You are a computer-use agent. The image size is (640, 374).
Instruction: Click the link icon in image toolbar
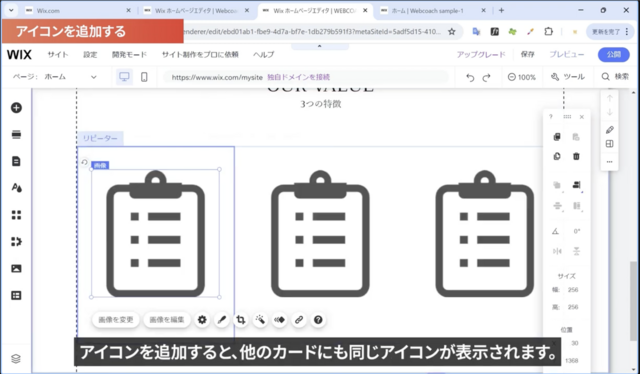coord(299,320)
